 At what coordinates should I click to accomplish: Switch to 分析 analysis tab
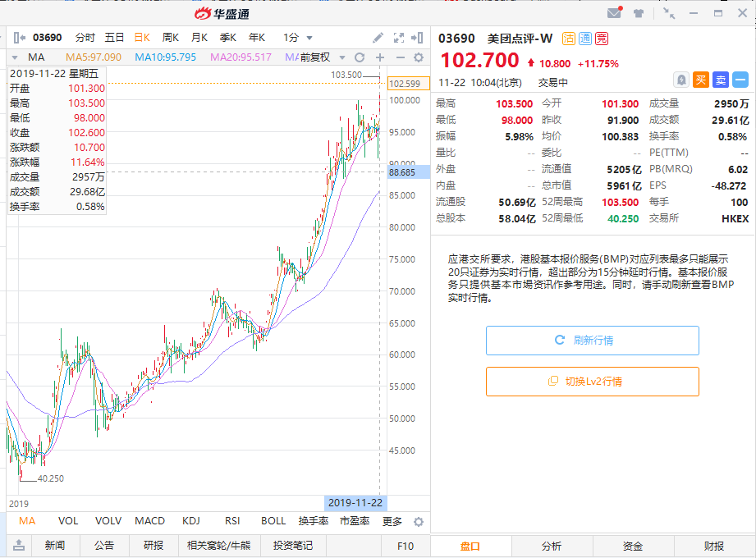click(x=552, y=546)
